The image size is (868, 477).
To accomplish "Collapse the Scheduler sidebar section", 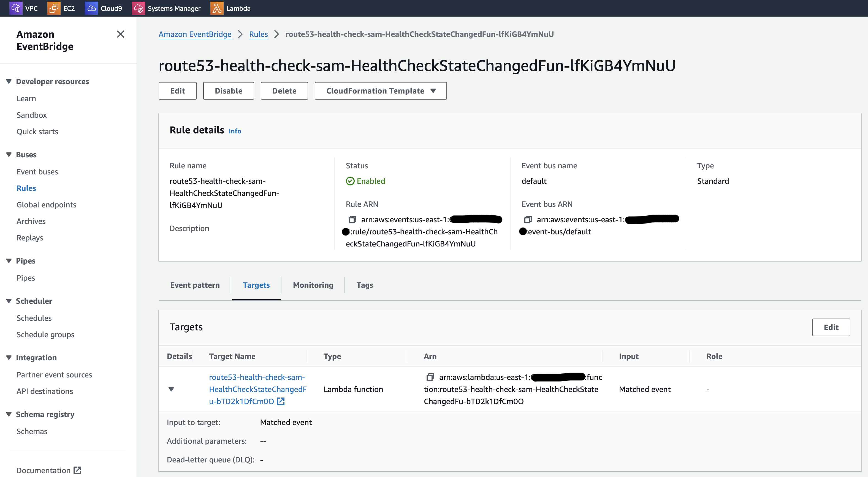I will 9,301.
